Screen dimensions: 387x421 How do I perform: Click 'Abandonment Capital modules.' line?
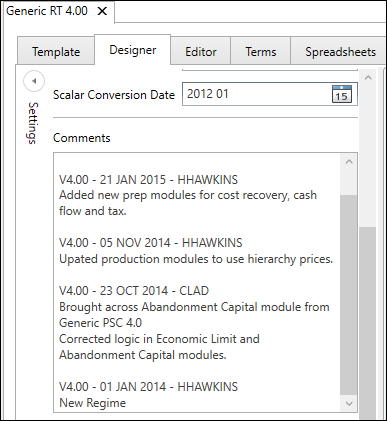pos(143,355)
